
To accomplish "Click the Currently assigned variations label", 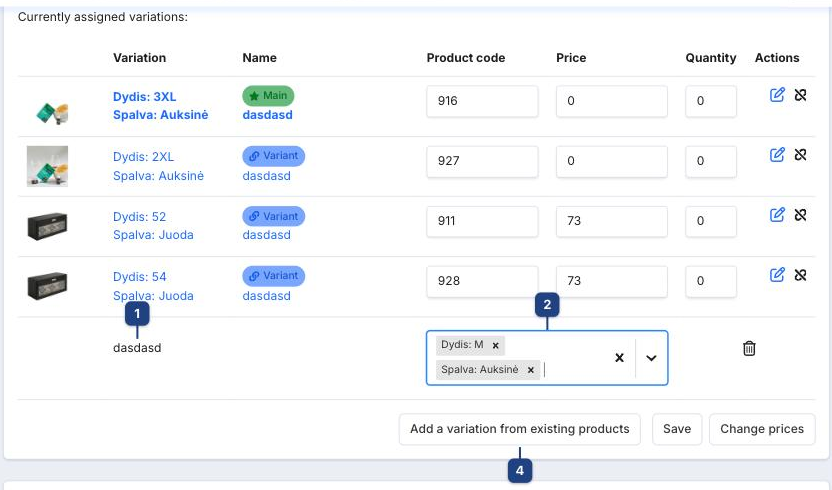I will tap(102, 17).
